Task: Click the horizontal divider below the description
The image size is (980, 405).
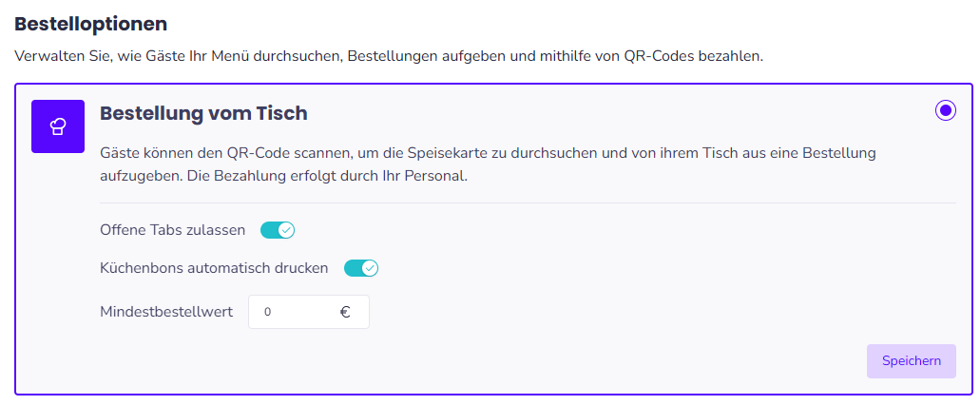Action: pyautogui.click(x=528, y=202)
